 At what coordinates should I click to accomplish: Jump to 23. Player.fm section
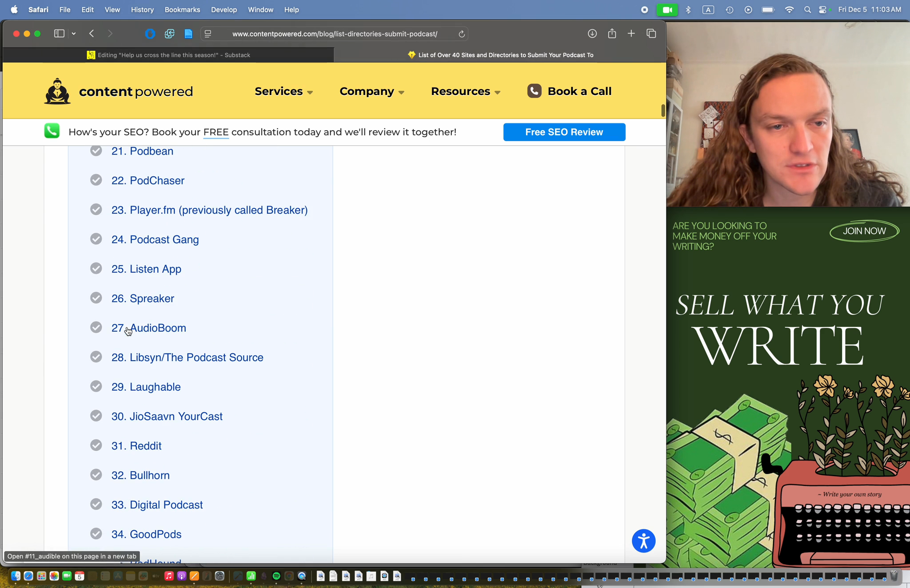(210, 210)
